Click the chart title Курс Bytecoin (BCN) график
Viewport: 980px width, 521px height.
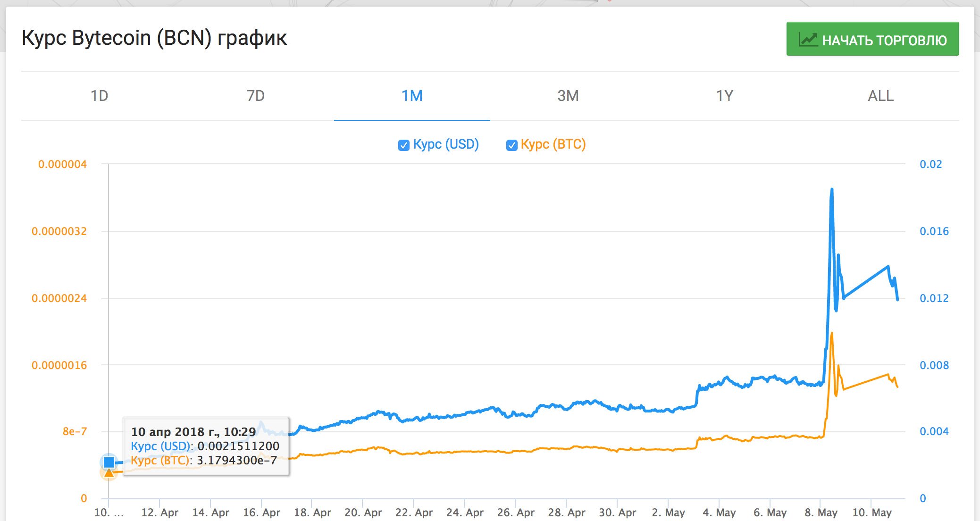point(154,38)
